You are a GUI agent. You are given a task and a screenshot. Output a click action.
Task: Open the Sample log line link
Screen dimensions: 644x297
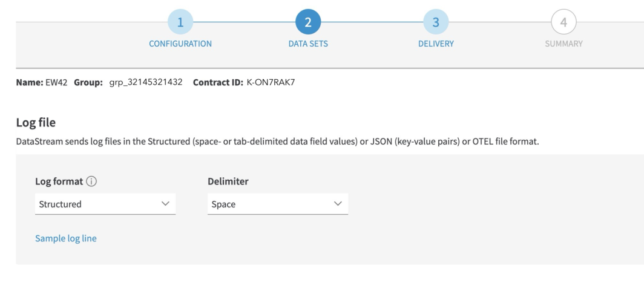point(66,238)
